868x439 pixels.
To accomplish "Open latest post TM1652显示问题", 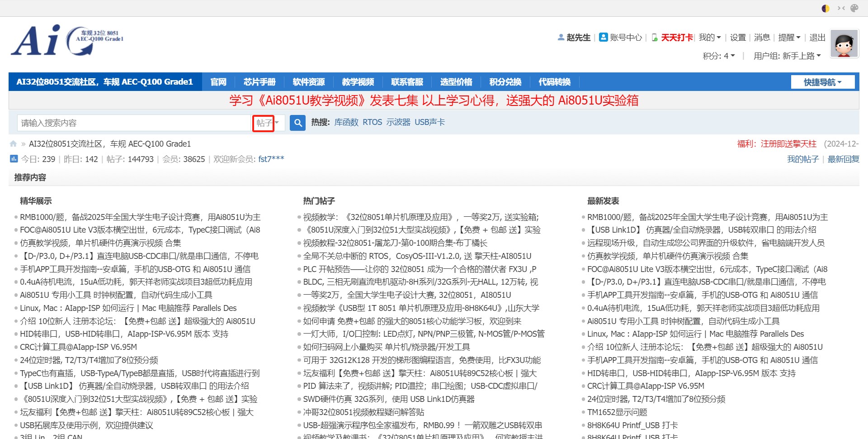I will click(617, 412).
